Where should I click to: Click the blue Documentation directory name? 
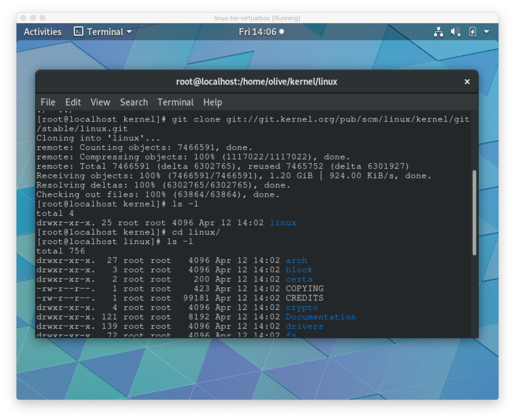click(x=320, y=317)
